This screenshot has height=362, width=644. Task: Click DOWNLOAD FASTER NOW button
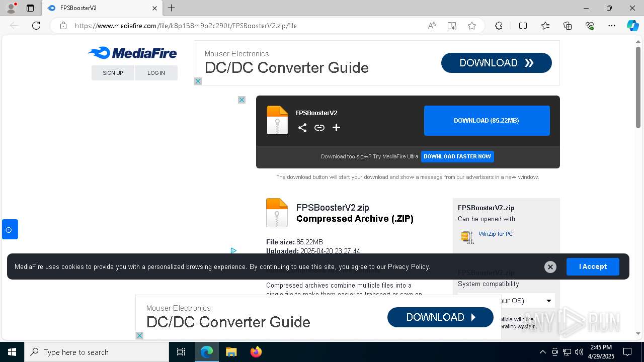(x=457, y=156)
